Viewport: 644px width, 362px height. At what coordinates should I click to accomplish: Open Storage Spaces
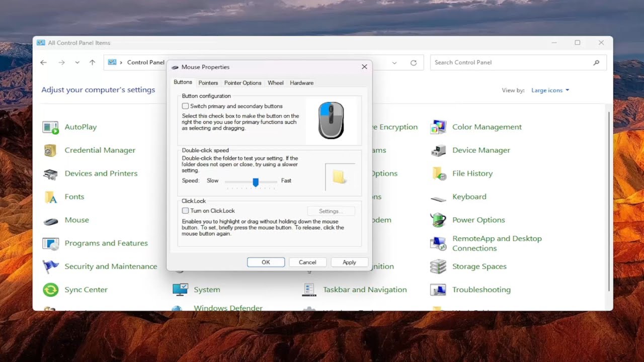coord(479,266)
